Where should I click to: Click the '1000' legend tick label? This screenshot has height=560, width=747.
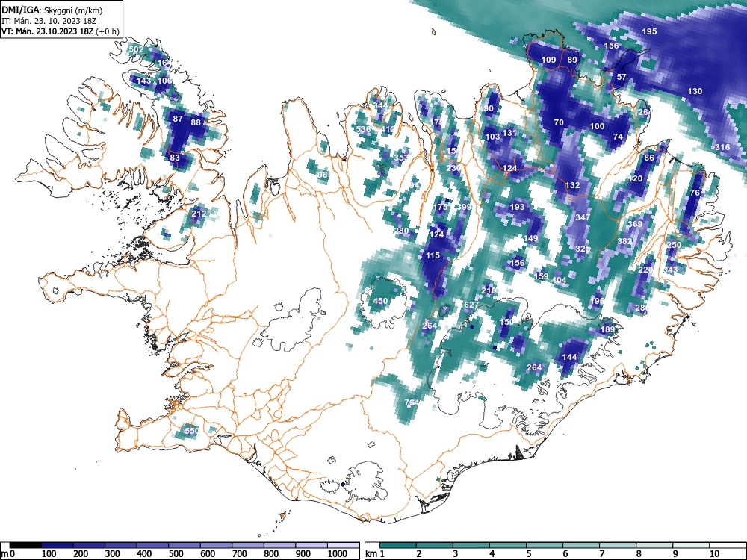tap(337, 554)
